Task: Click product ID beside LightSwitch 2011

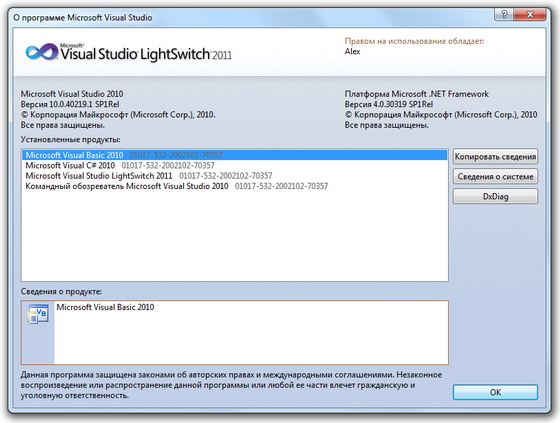Action: coord(226,176)
